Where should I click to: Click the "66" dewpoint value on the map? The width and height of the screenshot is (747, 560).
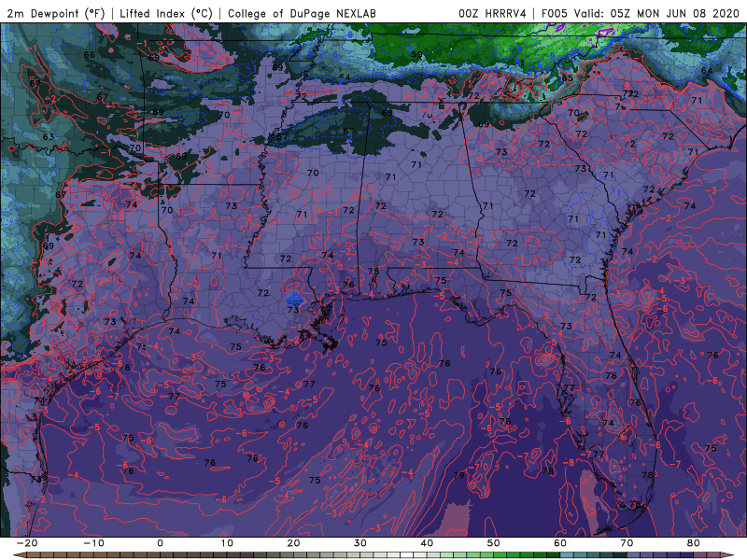coord(89,55)
